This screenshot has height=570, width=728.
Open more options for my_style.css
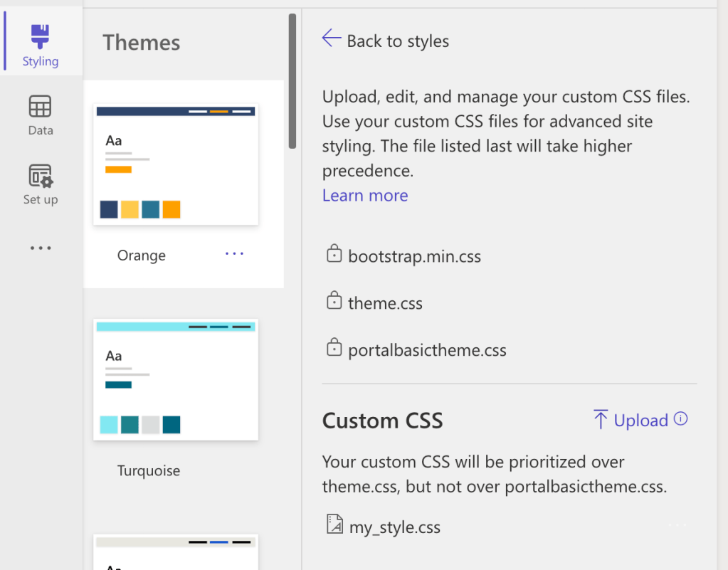click(677, 526)
